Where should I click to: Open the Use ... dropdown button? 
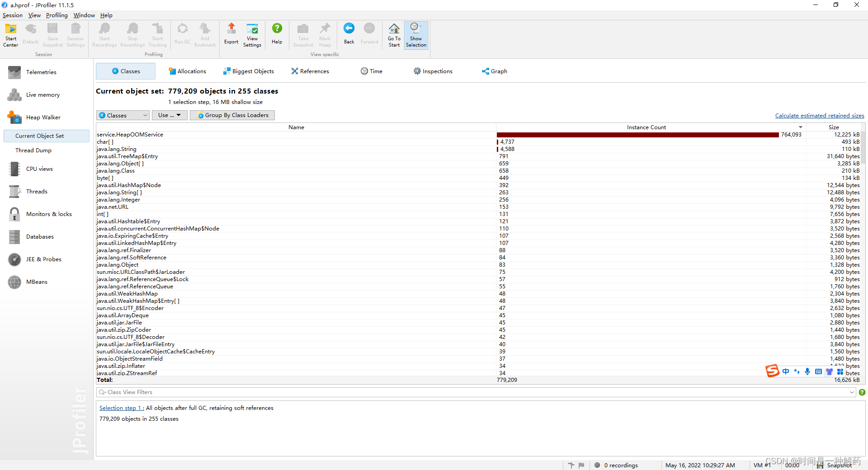(x=170, y=115)
